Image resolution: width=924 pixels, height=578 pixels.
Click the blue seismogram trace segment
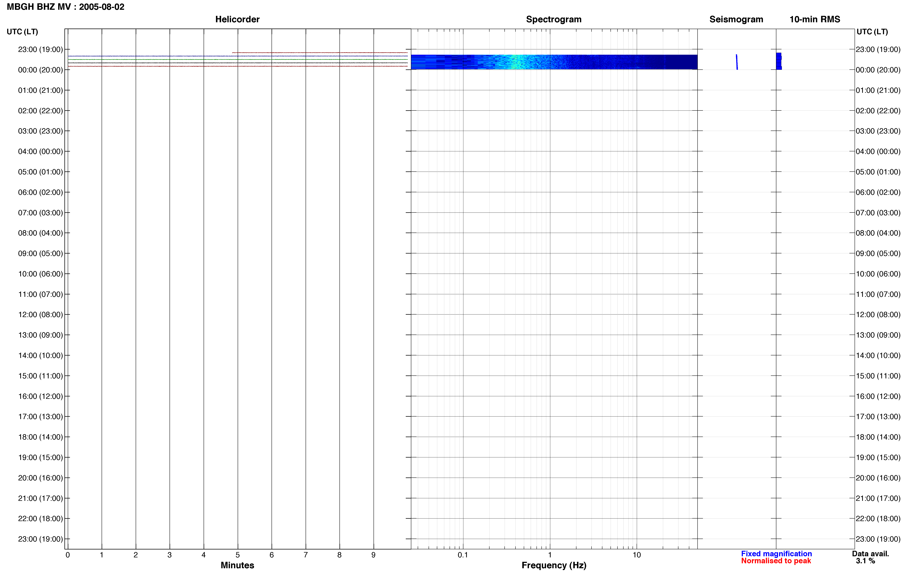(737, 62)
